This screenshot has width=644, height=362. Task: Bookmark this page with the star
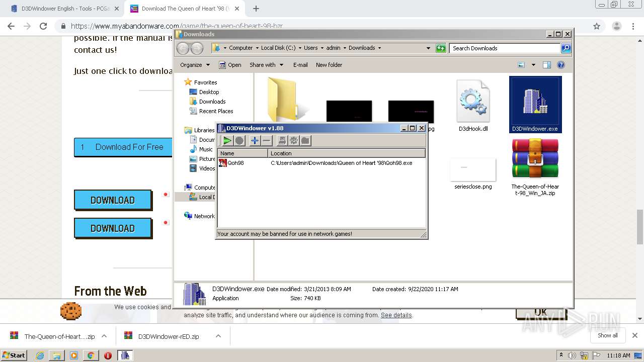coord(597,26)
